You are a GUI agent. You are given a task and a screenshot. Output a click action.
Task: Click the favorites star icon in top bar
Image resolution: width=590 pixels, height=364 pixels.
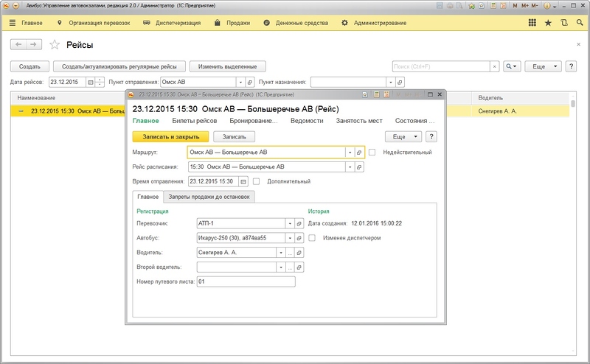click(x=548, y=23)
